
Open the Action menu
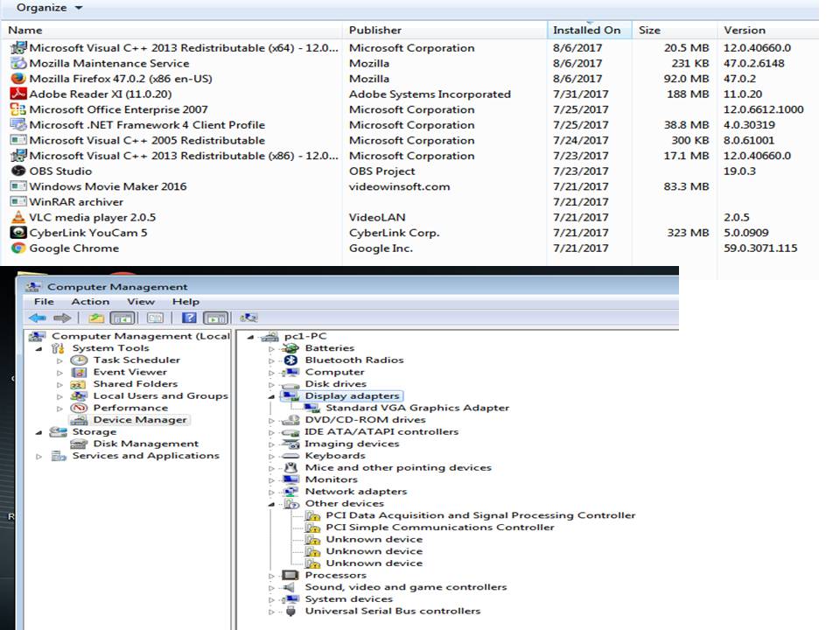tap(90, 302)
